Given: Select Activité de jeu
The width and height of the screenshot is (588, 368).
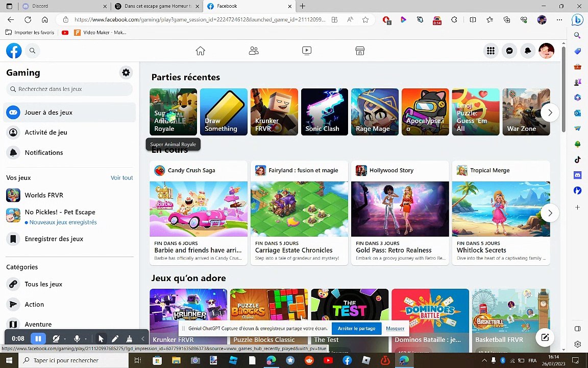Looking at the screenshot, I should [69, 132].
